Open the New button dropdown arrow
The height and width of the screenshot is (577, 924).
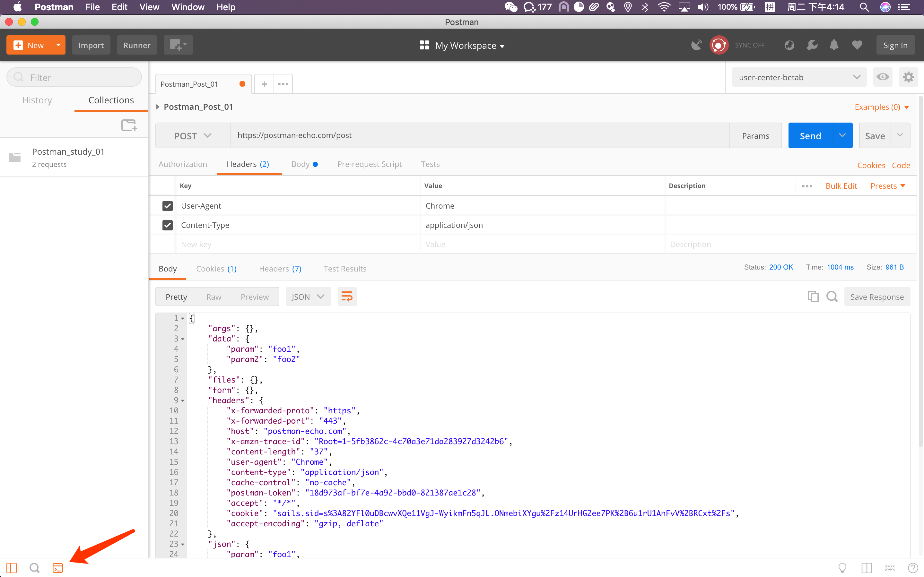tap(58, 45)
